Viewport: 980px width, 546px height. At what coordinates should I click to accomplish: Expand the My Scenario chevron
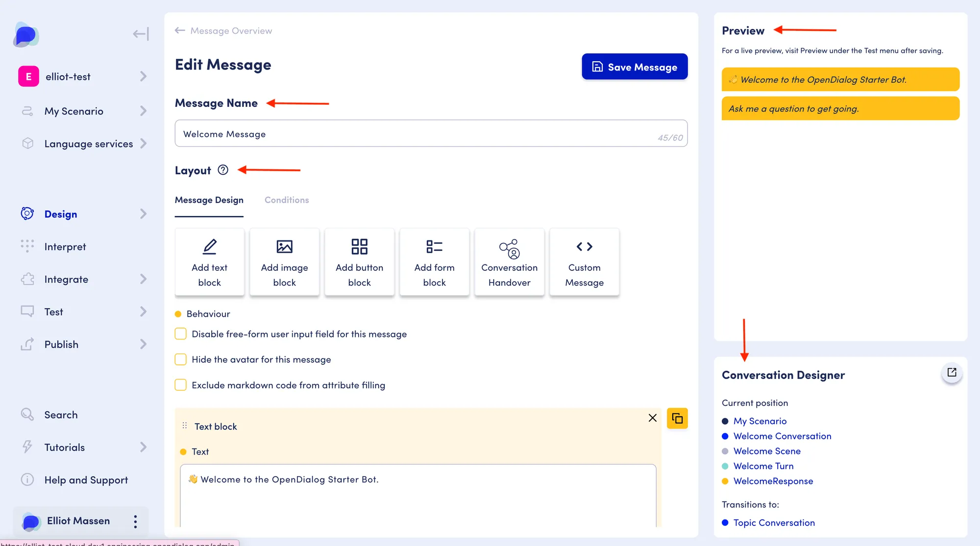pyautogui.click(x=143, y=111)
